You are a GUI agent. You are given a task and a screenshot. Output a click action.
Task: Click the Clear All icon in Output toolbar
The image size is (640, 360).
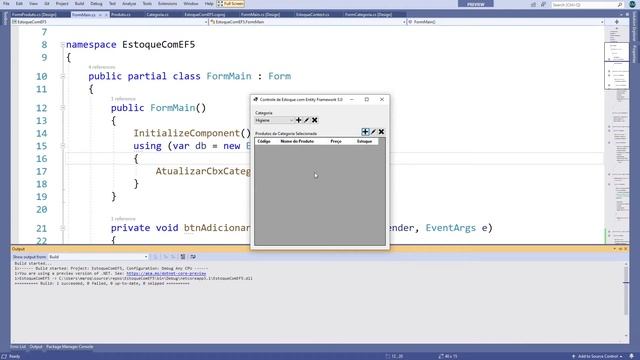[x=183, y=257]
